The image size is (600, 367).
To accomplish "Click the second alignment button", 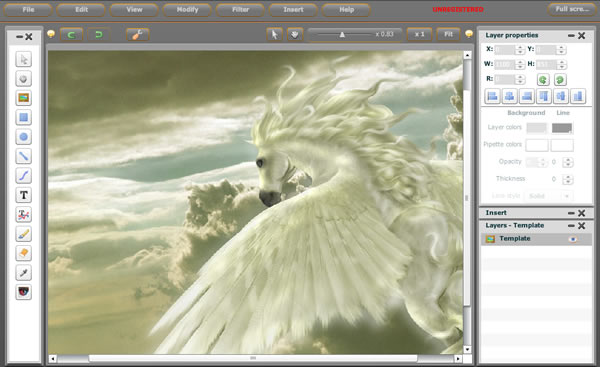I will point(509,96).
